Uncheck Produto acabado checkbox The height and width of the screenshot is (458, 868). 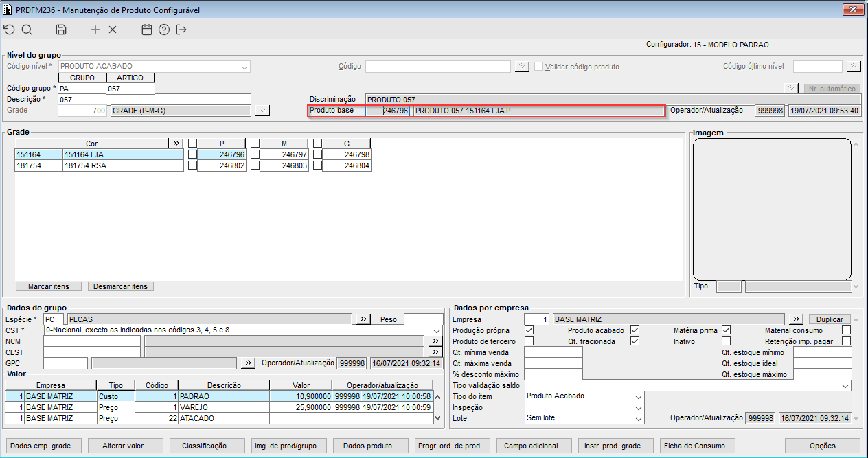pyautogui.click(x=635, y=330)
